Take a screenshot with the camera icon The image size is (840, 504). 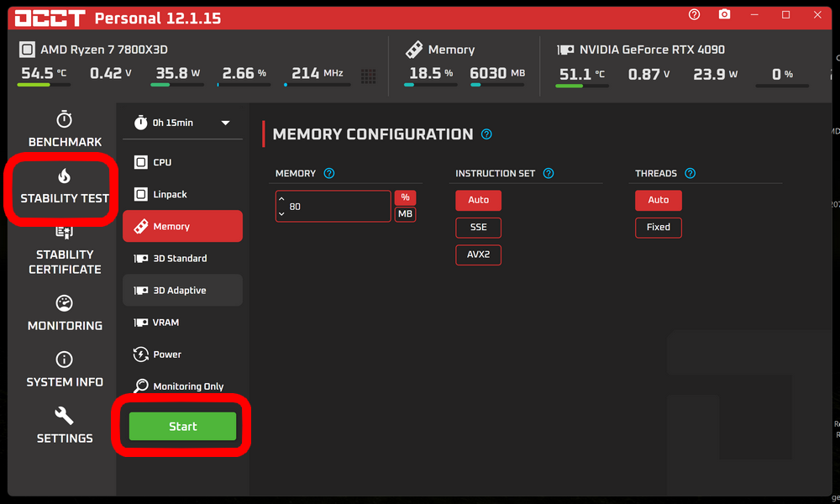(x=724, y=14)
